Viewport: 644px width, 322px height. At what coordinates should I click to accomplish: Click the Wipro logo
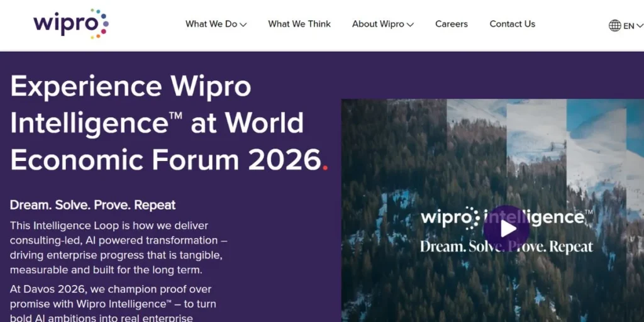point(71,23)
